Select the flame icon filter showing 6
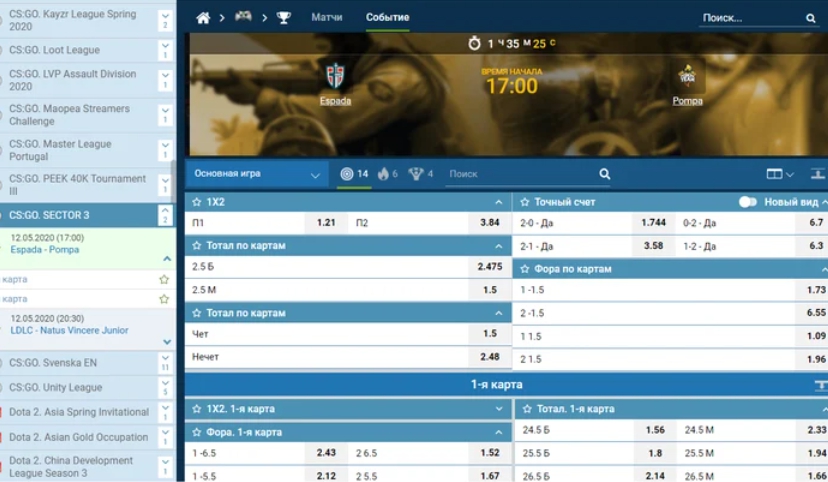 [387, 174]
